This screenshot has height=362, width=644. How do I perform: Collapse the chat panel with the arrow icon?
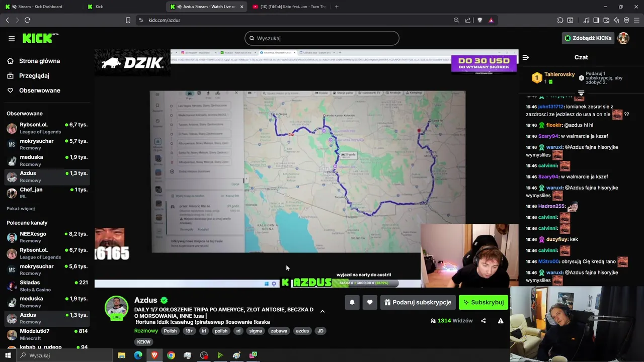pos(526,57)
